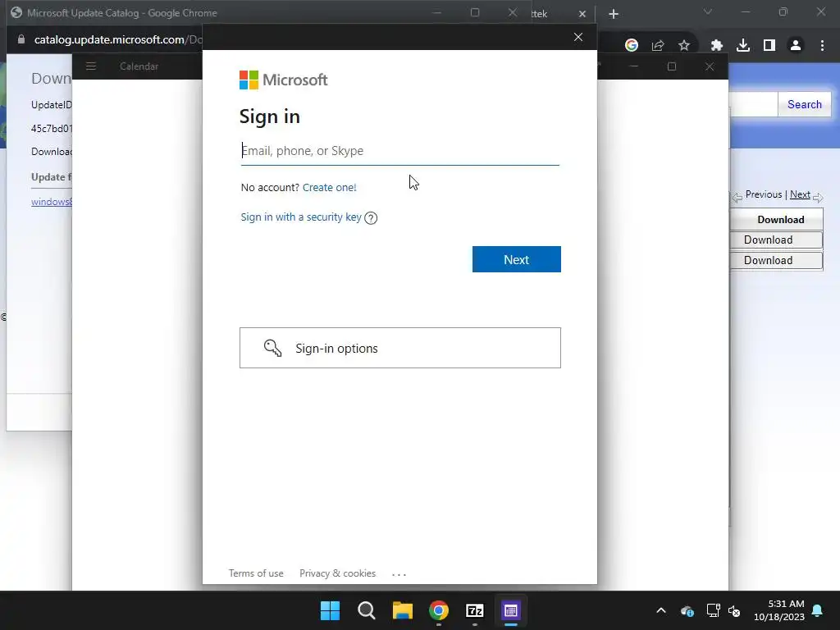Click the Next pagination link in catalog
This screenshot has width=840, height=630.
pos(799,194)
